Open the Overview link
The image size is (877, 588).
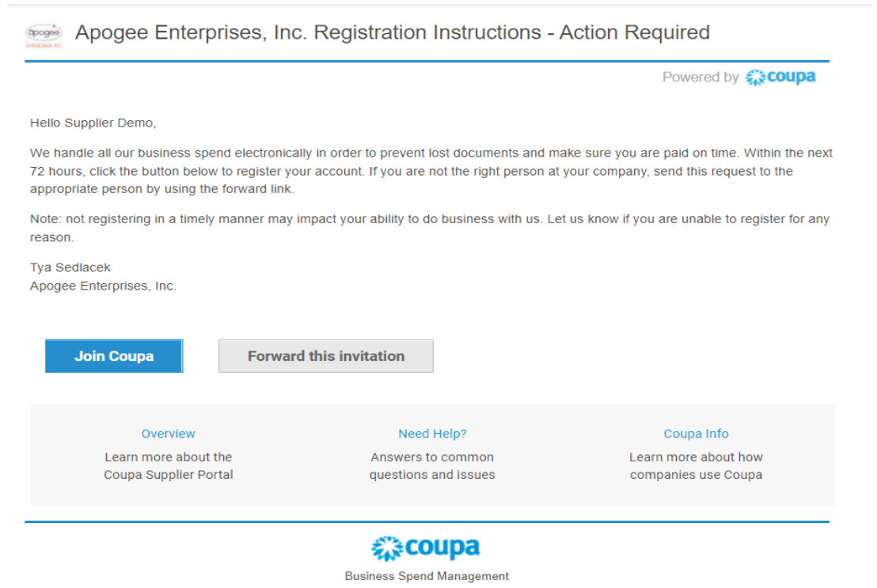coord(167,434)
